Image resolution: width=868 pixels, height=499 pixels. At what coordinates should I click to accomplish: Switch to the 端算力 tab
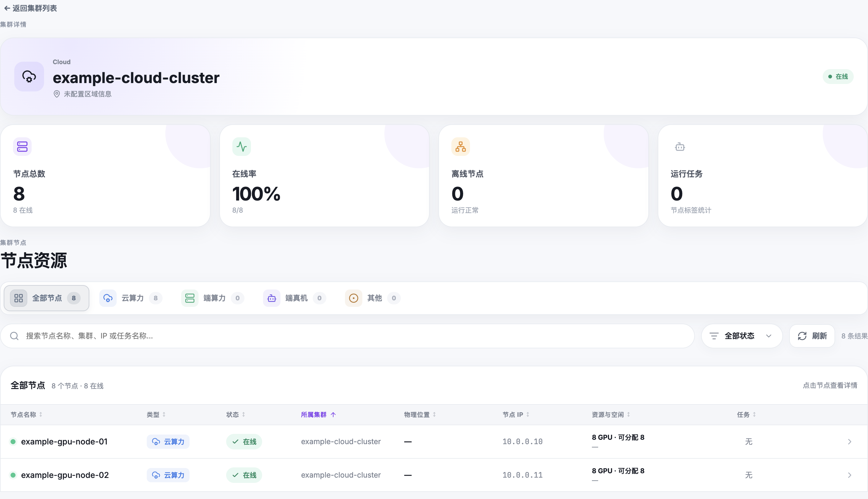(213, 298)
